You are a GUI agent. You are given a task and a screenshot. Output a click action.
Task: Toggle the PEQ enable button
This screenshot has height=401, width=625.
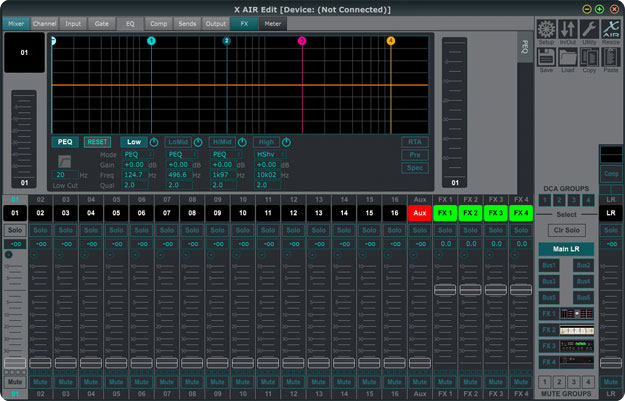[65, 142]
